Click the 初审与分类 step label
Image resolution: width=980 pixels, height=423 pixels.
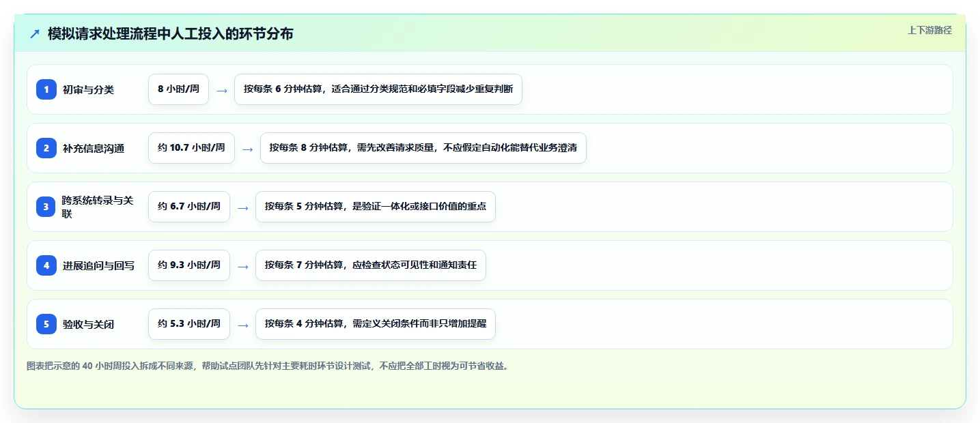tap(88, 89)
